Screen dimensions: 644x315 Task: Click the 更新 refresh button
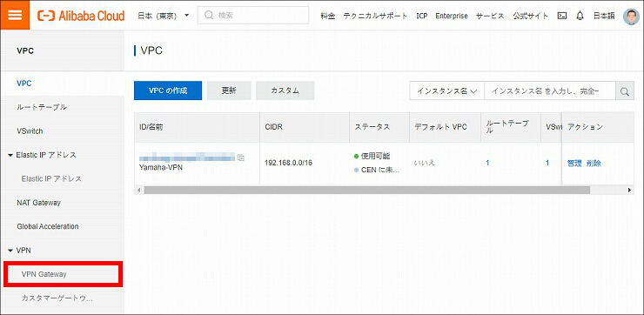(x=229, y=90)
